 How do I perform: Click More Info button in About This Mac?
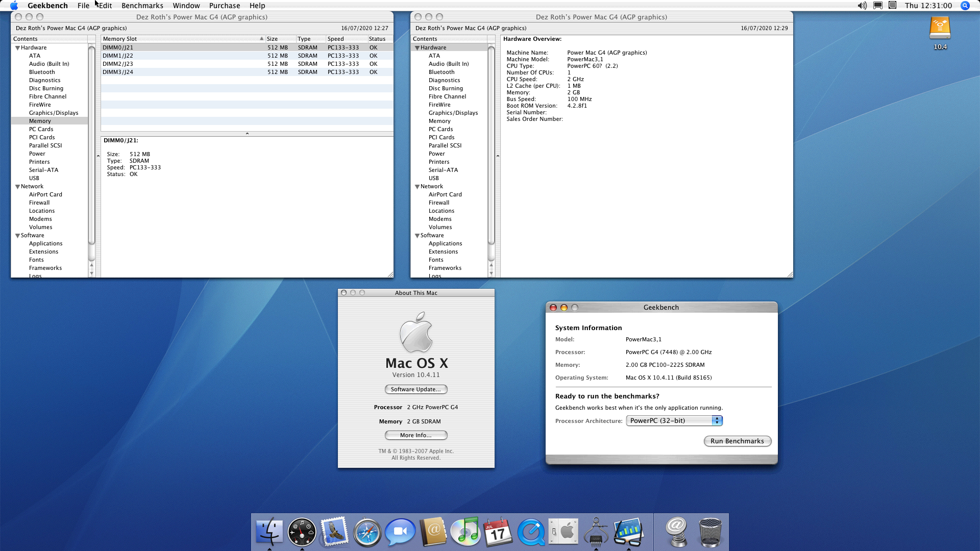click(x=415, y=435)
